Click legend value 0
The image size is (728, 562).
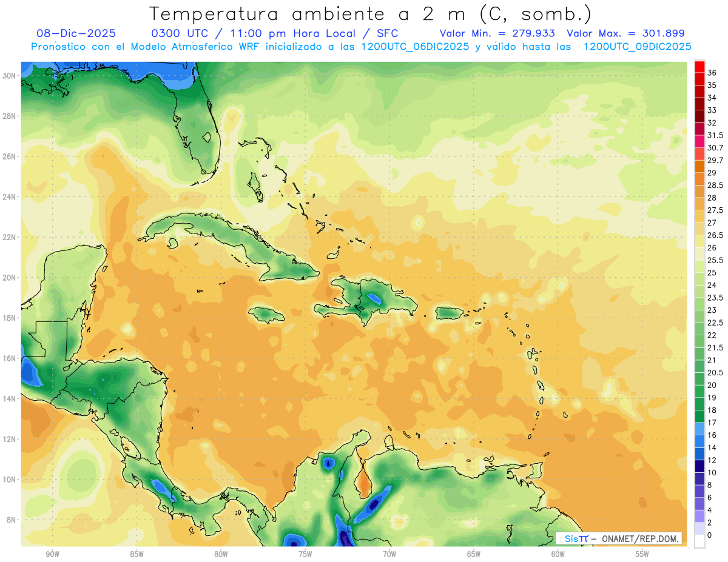coord(710,535)
